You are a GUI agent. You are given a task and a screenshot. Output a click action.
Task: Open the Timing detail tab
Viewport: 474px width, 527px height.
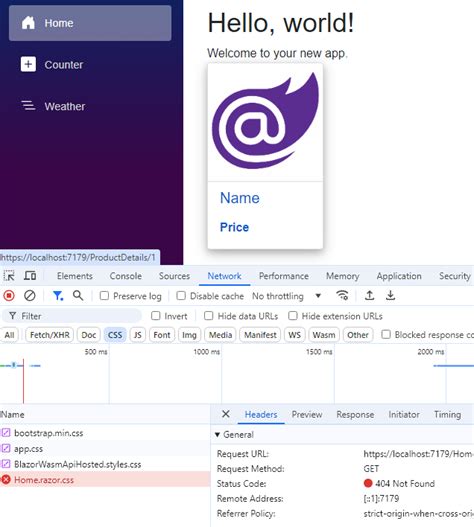(447, 414)
